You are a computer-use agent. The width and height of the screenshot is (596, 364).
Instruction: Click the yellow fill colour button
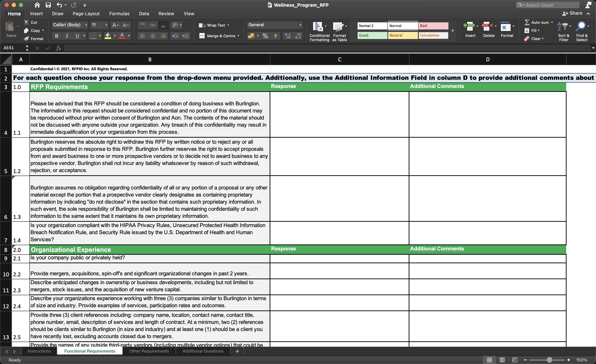(x=108, y=36)
